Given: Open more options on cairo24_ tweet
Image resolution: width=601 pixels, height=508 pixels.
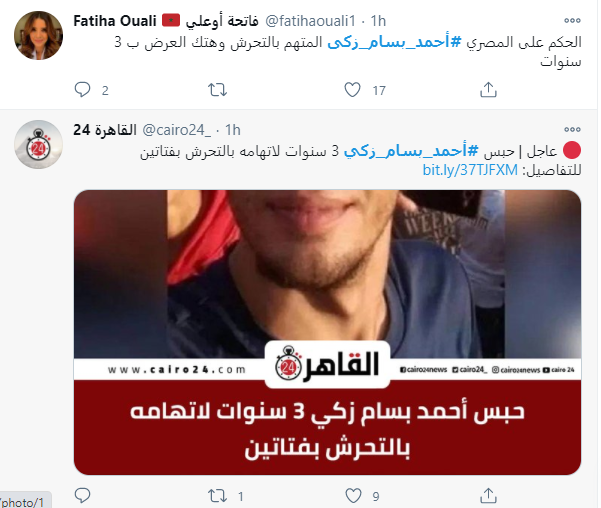Looking at the screenshot, I should click(x=572, y=130).
